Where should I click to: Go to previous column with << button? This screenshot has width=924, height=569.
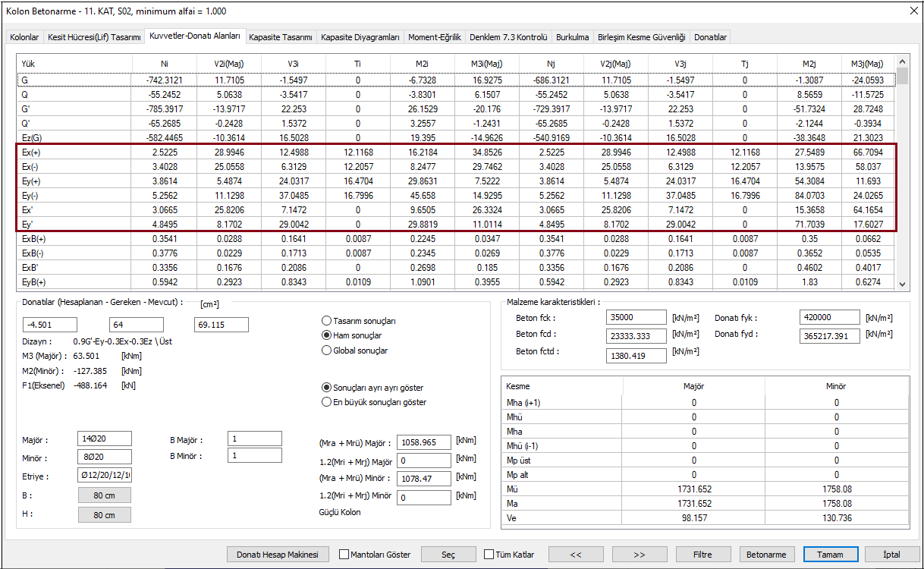(576, 555)
